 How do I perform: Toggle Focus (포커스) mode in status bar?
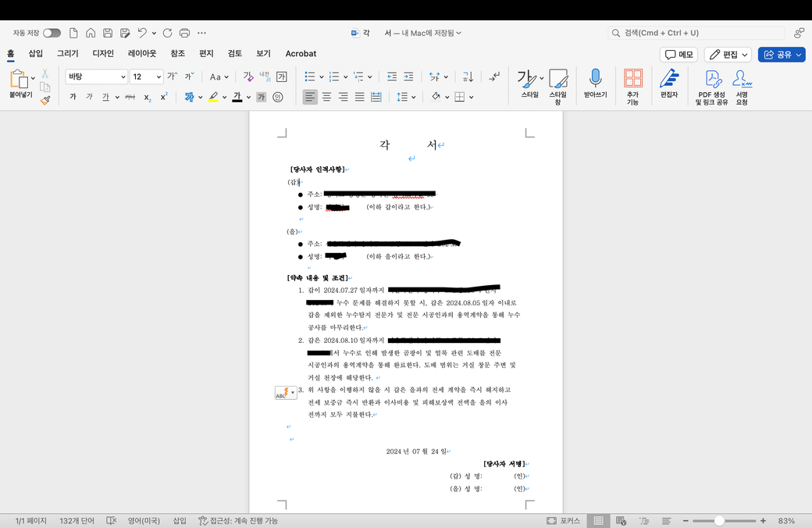[x=563, y=520]
